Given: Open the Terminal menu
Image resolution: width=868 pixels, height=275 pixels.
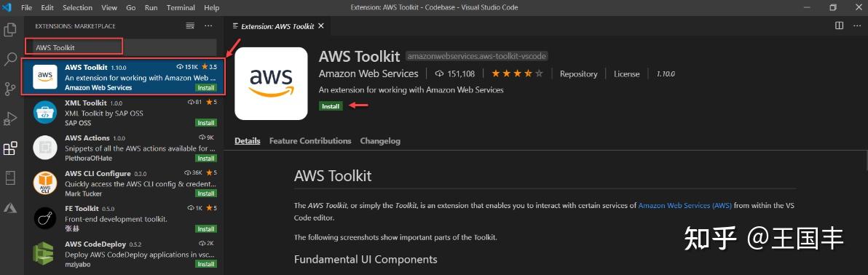Looking at the screenshot, I should (x=181, y=8).
